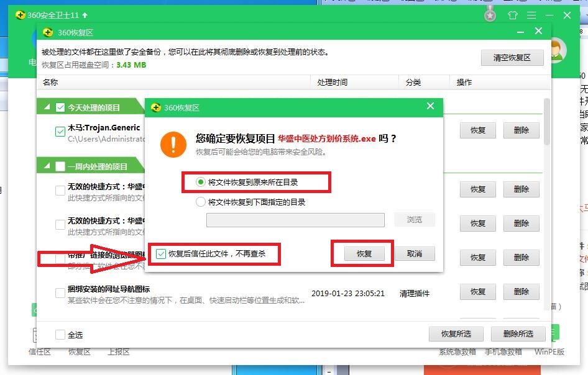Viewport: 588px width, 375px height.
Task: Click 恢复 in the 木马:Trojan.Generic row
Action: point(478,130)
